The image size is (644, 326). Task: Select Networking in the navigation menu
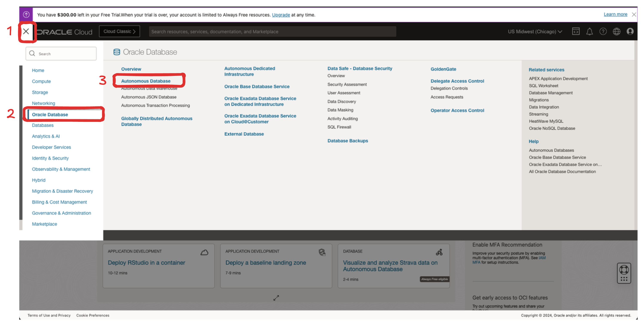tap(43, 103)
